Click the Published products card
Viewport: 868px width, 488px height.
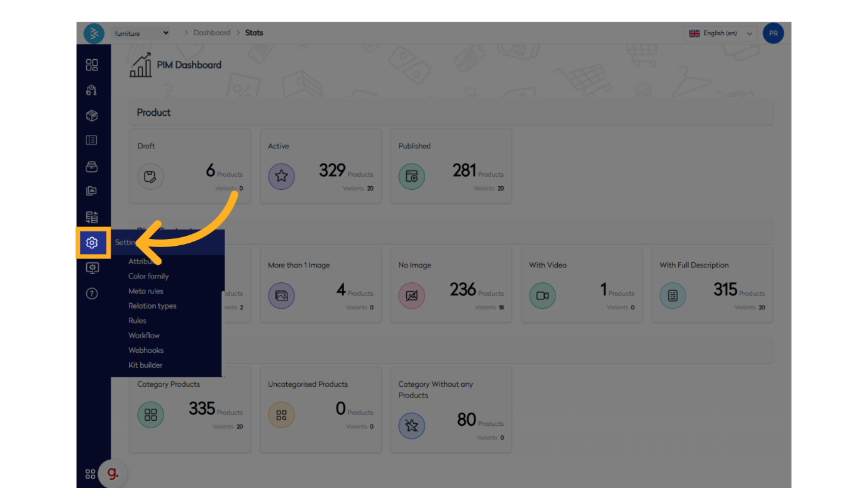coord(450,167)
